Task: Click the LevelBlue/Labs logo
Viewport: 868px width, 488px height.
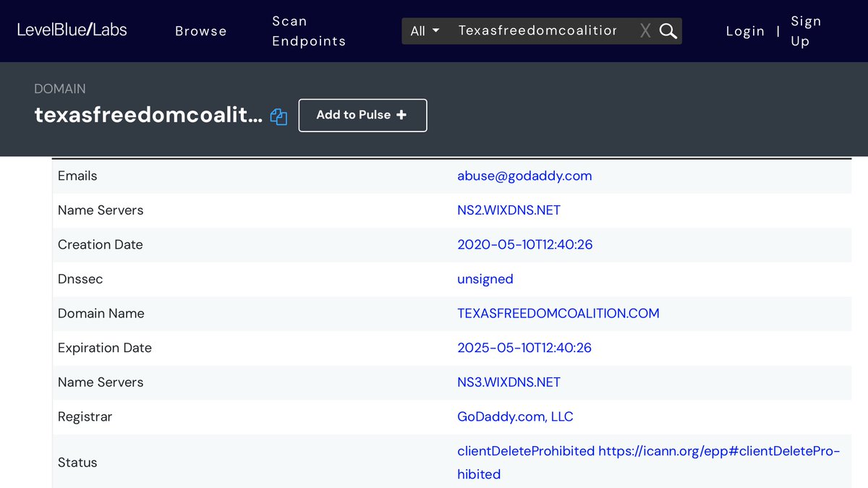Action: 72,30
